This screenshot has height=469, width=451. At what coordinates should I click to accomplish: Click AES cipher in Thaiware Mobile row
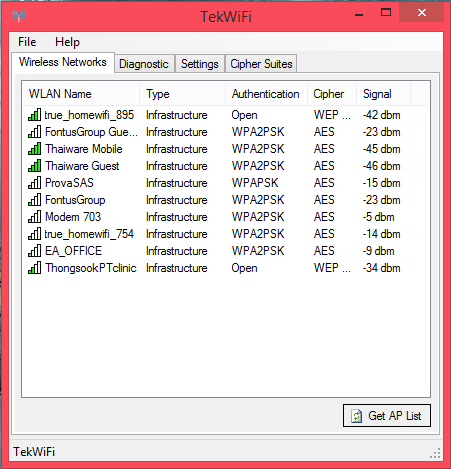tap(324, 149)
